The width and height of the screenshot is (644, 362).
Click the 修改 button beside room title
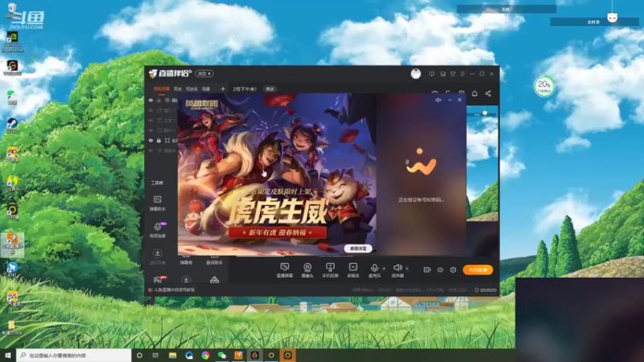tap(270, 88)
